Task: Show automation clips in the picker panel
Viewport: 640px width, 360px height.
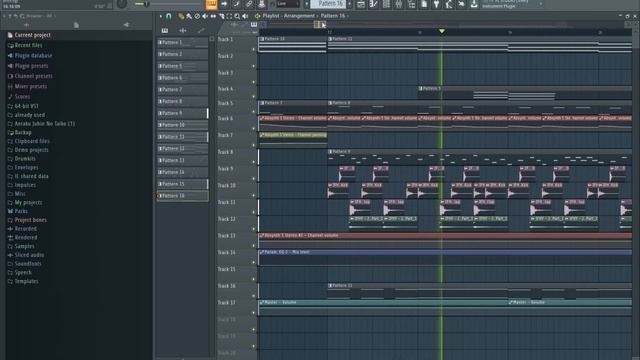Action: tap(200, 31)
